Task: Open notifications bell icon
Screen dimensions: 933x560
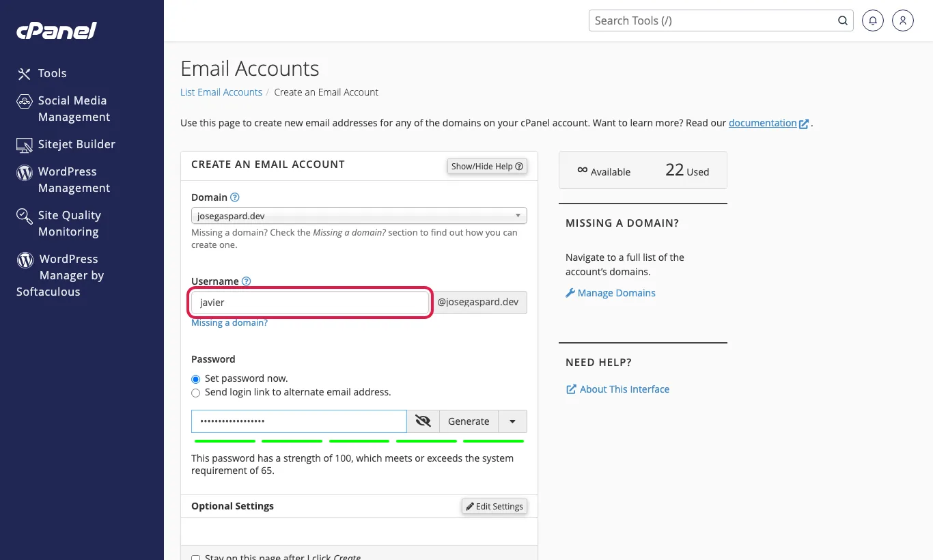Action: click(873, 20)
